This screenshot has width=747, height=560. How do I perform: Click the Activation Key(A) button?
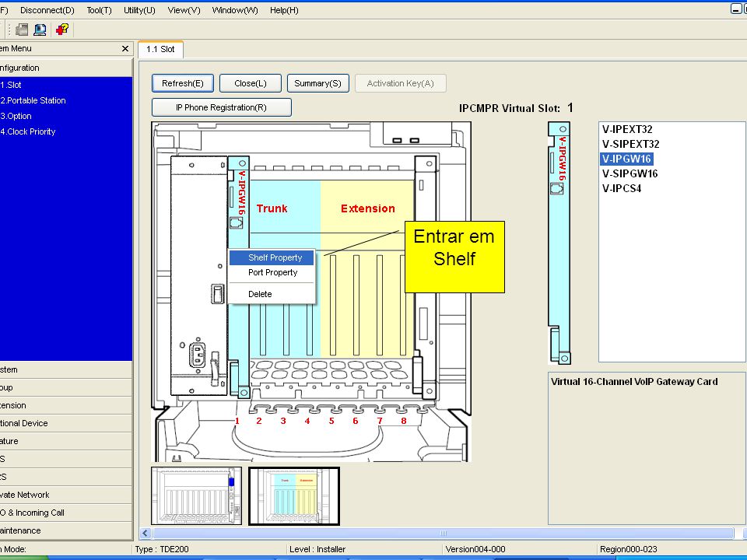400,83
